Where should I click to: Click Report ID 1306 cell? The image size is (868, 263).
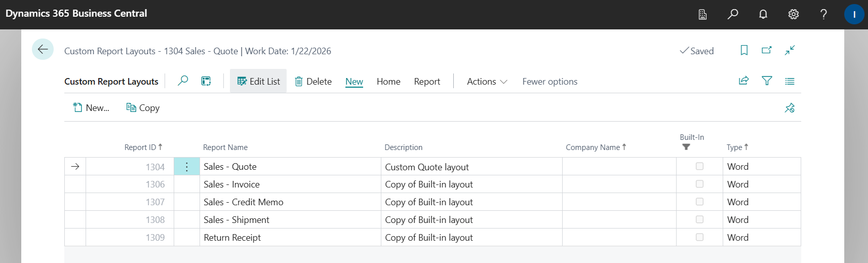point(130,184)
